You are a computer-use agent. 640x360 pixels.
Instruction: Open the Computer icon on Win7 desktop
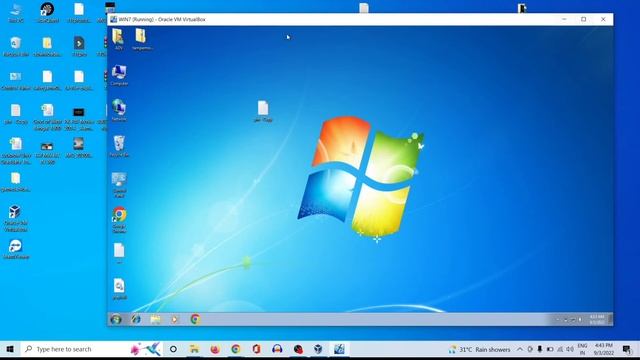click(119, 75)
